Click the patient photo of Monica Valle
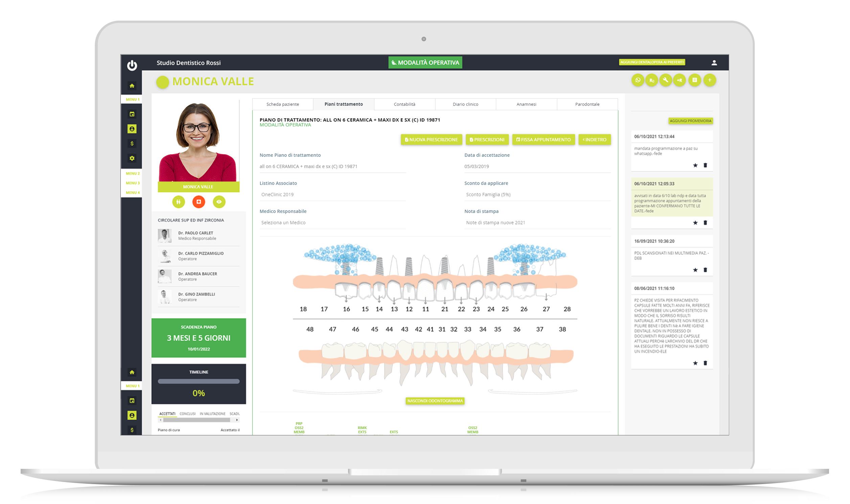This screenshot has height=504, width=850. 199,142
